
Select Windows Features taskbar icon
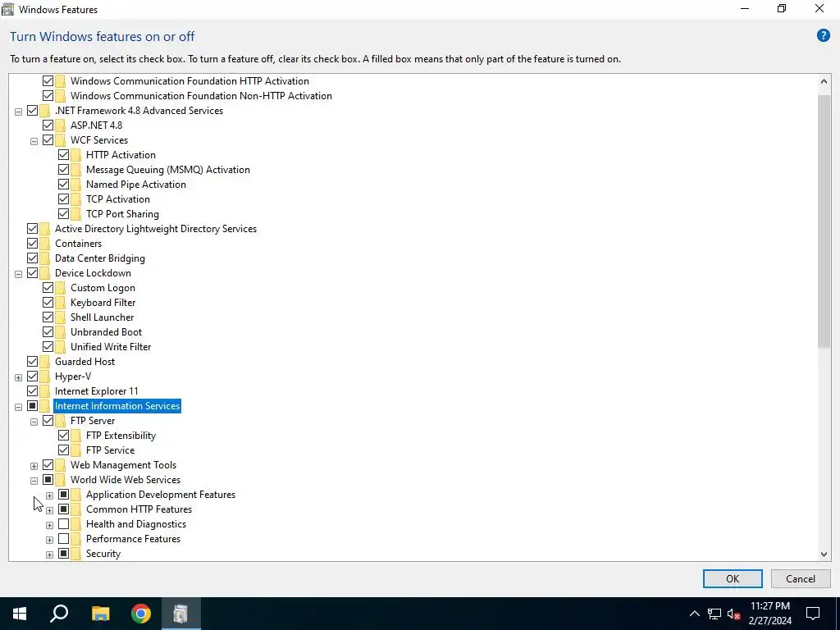(181, 614)
